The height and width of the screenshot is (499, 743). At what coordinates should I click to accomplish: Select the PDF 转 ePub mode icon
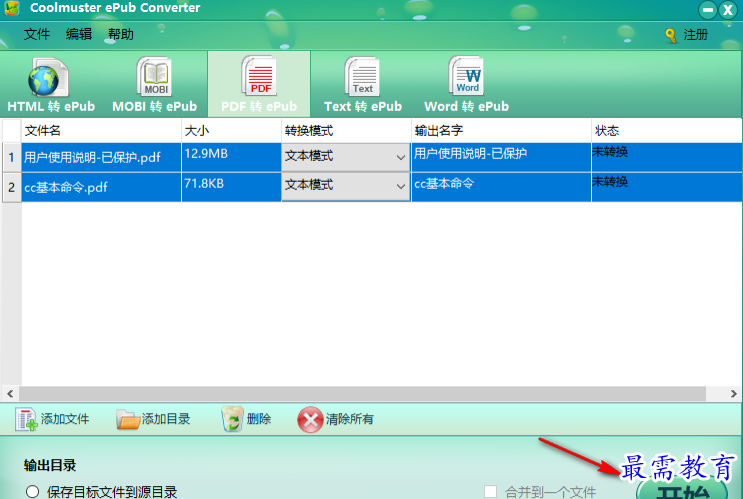point(259,76)
